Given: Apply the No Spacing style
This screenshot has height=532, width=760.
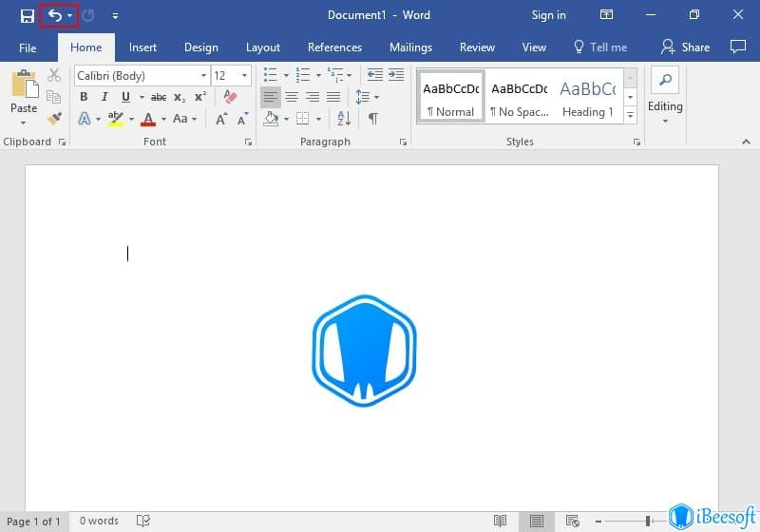Looking at the screenshot, I should [x=519, y=96].
